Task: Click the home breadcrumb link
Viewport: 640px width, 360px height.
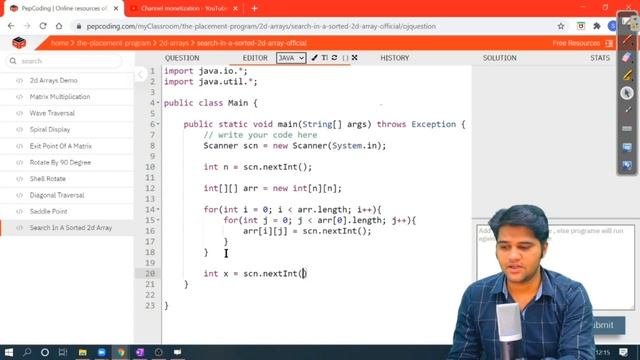Action: pos(60,43)
